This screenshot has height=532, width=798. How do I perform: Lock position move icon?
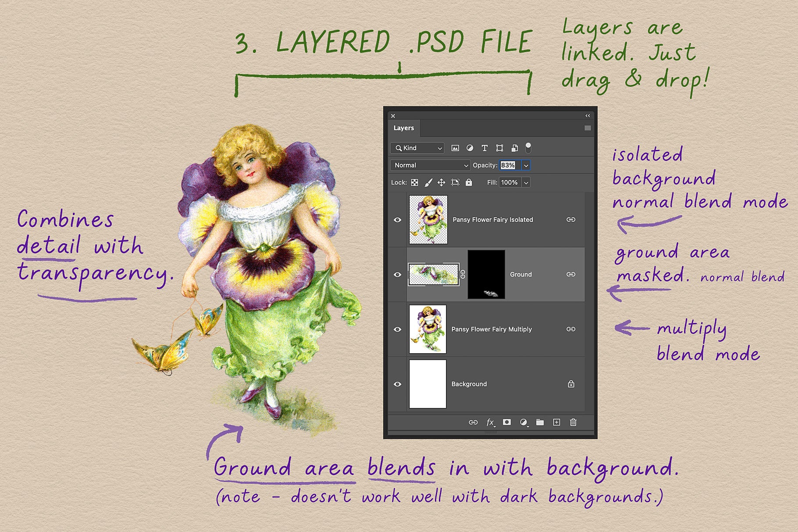click(x=442, y=182)
